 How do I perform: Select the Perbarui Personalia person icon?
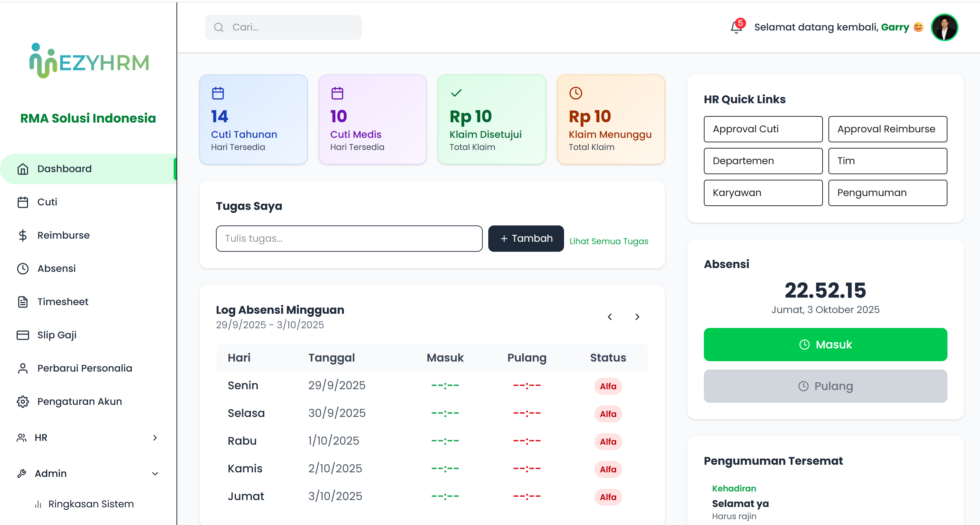(22, 368)
